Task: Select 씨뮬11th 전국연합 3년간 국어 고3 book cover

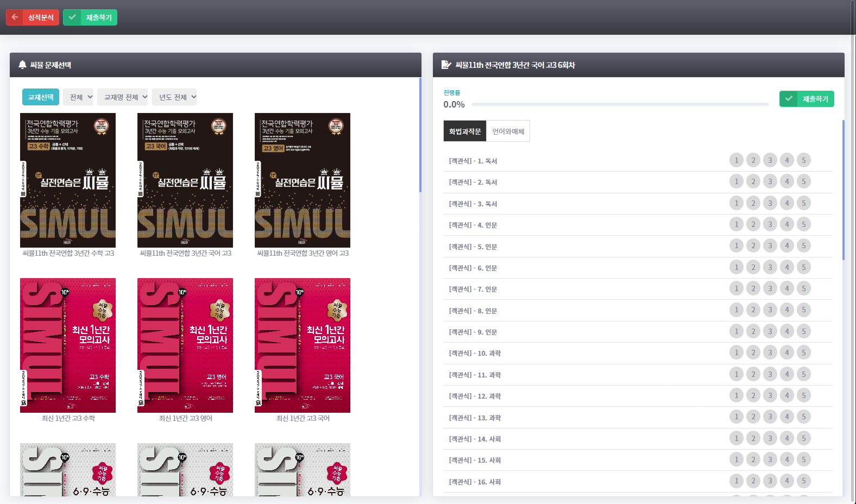Action: coord(185,180)
